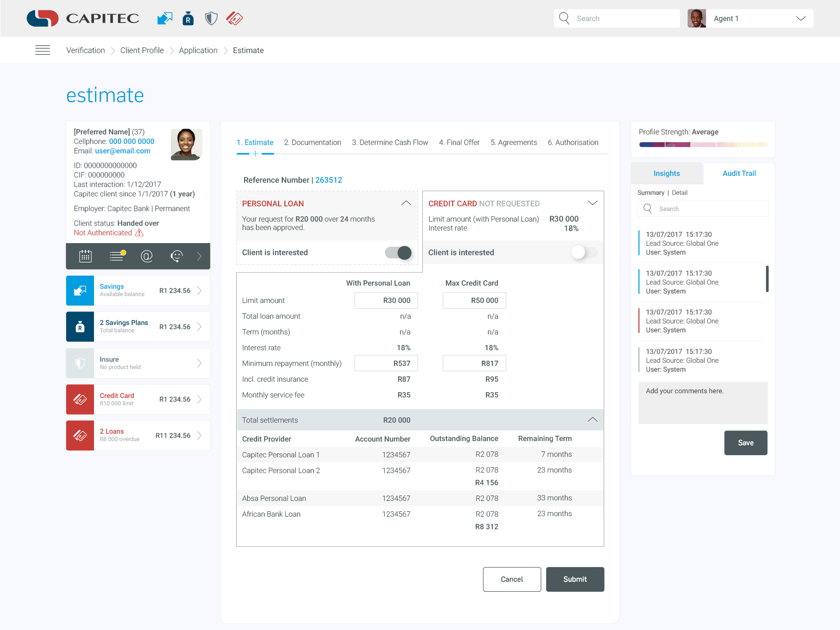Click the Profile Strength color bar
Screen dimensions: 840x630
[703, 144]
